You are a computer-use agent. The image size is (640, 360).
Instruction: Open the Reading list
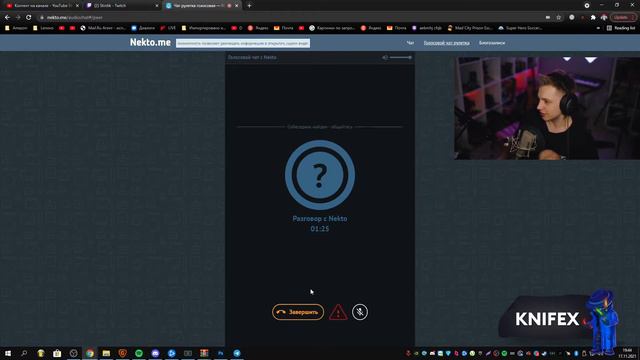coord(621,28)
